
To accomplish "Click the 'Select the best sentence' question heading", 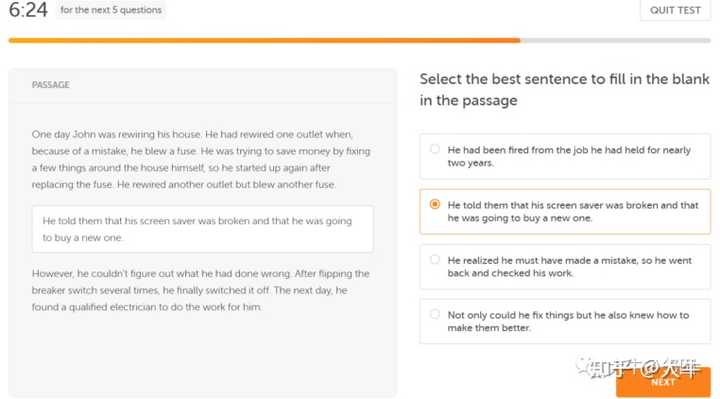I will [564, 90].
